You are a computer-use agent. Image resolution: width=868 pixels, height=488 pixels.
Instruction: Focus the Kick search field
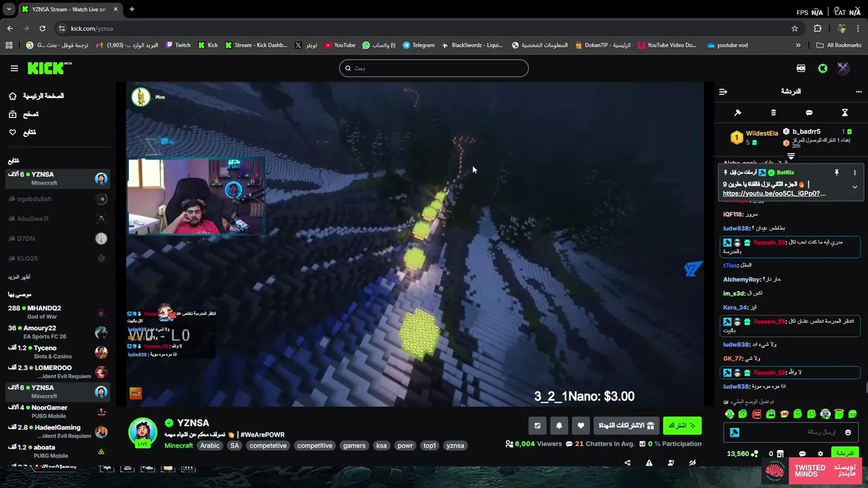pyautogui.click(x=434, y=68)
